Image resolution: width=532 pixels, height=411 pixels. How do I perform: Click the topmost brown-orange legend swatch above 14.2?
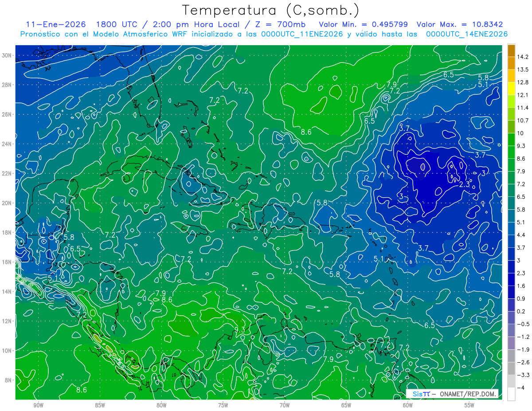click(511, 51)
